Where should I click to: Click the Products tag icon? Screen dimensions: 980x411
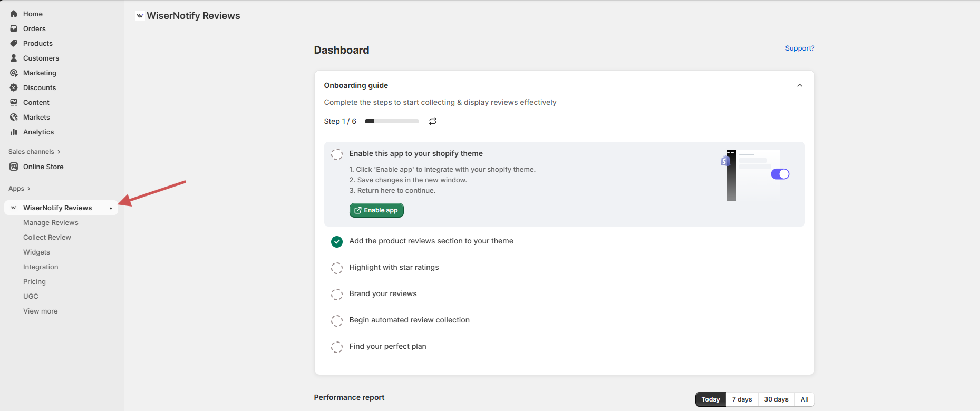tap(14, 43)
